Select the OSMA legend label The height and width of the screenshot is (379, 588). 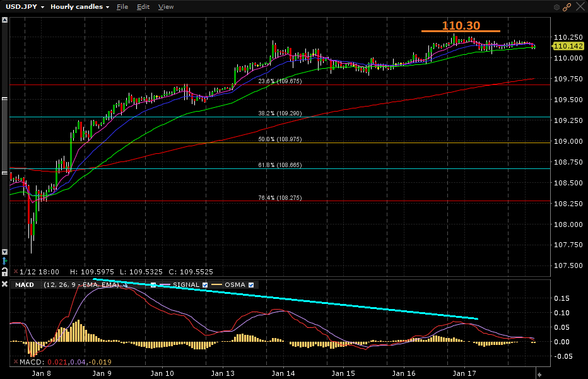235,285
